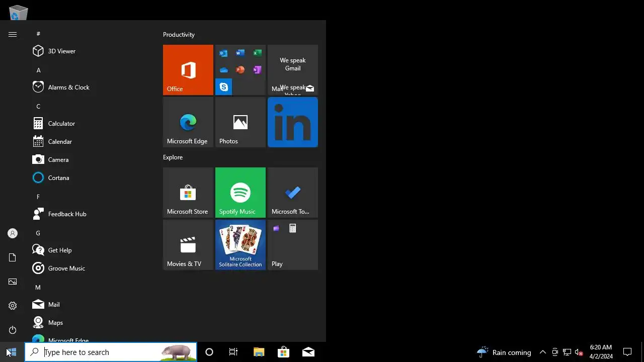Open Recycle Bin on desktop

(19, 12)
